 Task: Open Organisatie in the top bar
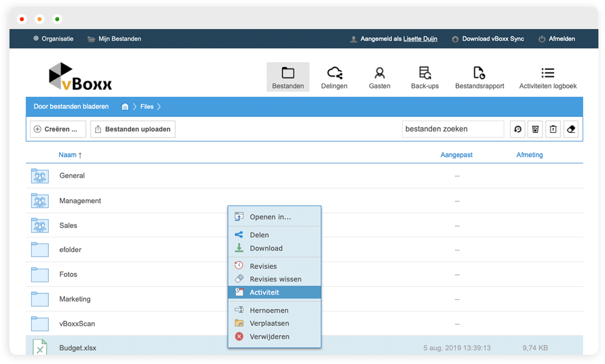point(53,39)
